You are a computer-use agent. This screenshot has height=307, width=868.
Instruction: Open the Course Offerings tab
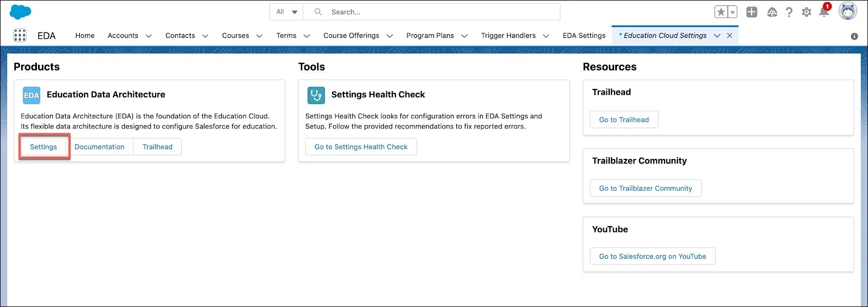[352, 35]
